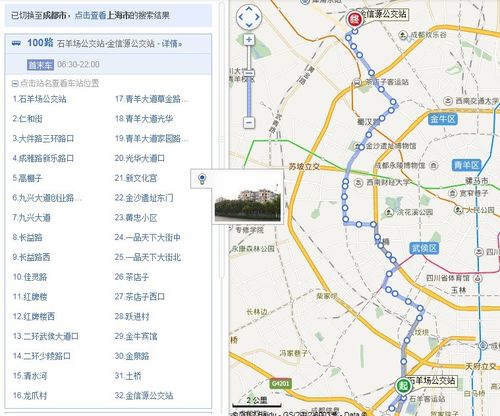The width and height of the screenshot is (500, 416).
Task: Select station 7.九兴大道
Action: [x=31, y=218]
